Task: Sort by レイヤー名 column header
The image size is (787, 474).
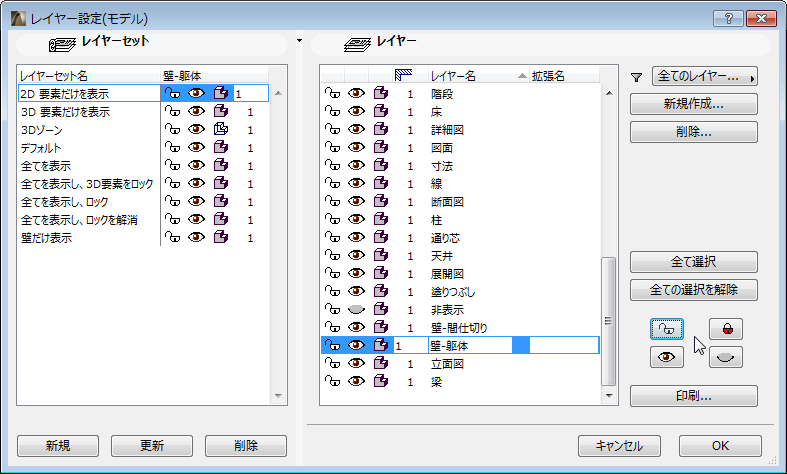Action: [478, 75]
